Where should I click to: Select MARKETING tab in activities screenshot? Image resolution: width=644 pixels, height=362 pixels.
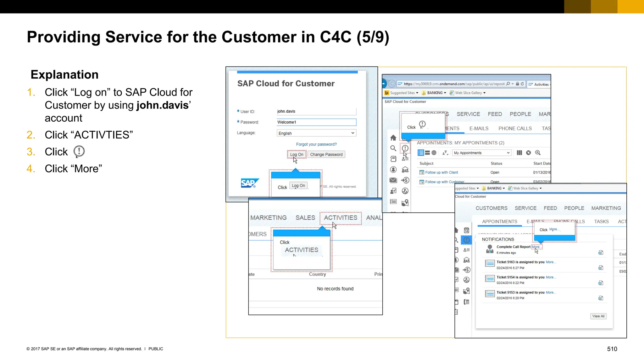point(269,218)
